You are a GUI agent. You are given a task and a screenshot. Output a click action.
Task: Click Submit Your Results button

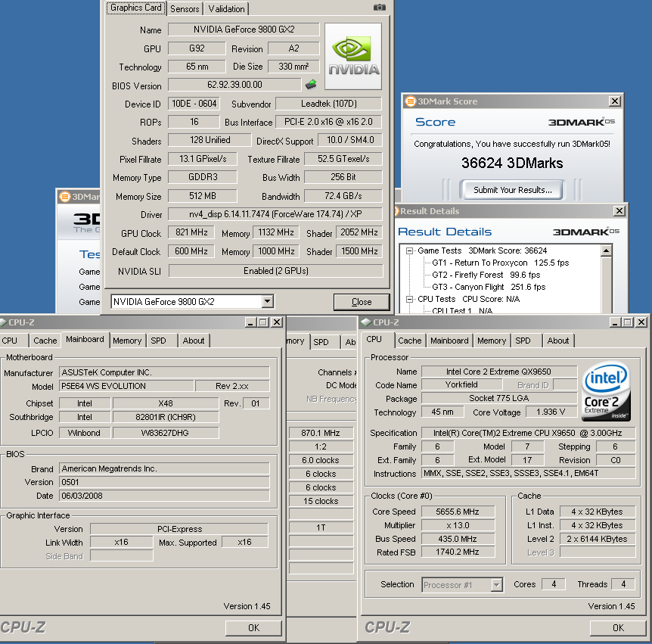coord(512,190)
